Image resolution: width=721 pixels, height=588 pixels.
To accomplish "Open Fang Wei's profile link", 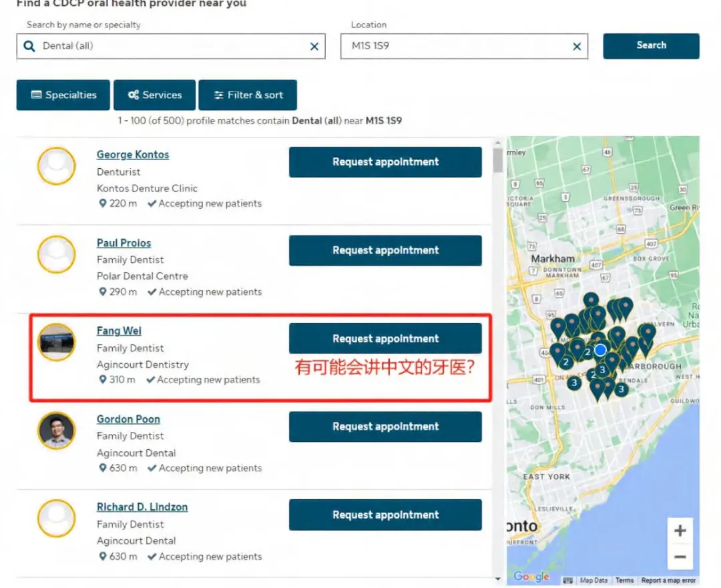I will [119, 330].
